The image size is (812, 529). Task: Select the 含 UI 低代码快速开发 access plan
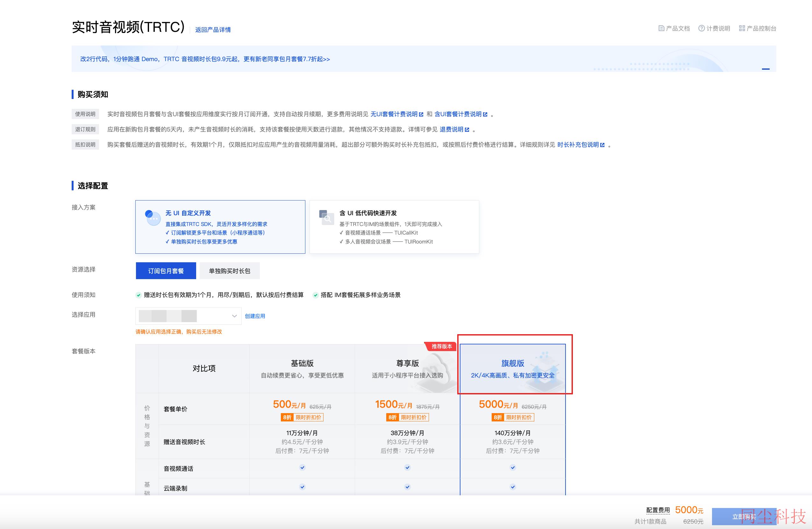coord(394,227)
